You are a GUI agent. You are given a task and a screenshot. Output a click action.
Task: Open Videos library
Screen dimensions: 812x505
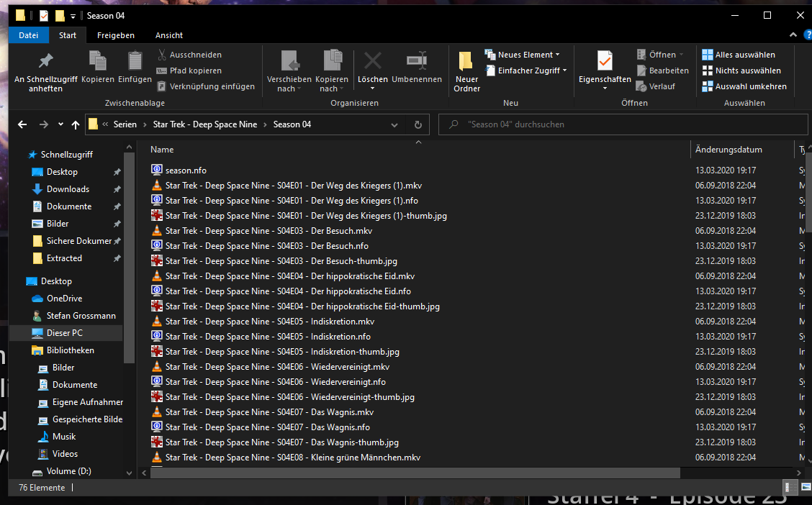[x=65, y=454]
